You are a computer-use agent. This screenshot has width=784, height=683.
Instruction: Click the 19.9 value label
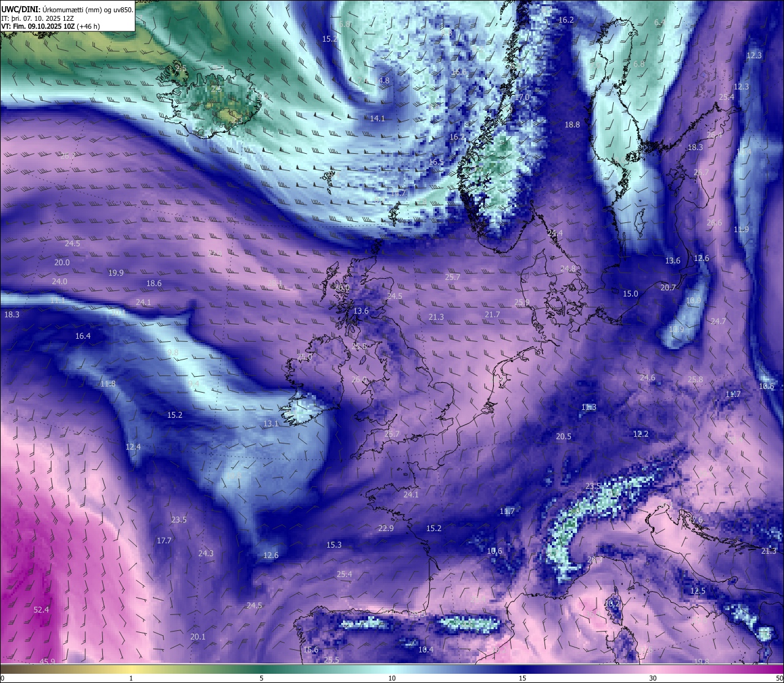pyautogui.click(x=116, y=273)
